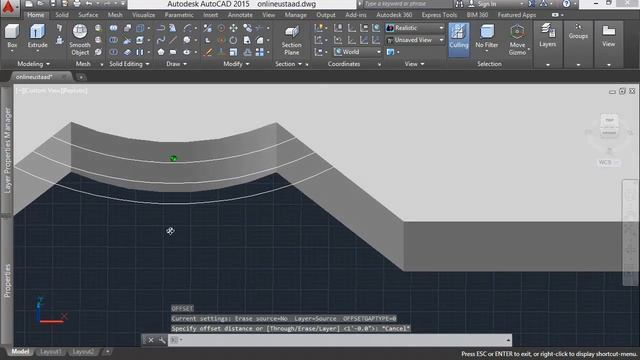Select the Array tool in Modify panel
The width and height of the screenshot is (640, 360).
click(260, 52)
